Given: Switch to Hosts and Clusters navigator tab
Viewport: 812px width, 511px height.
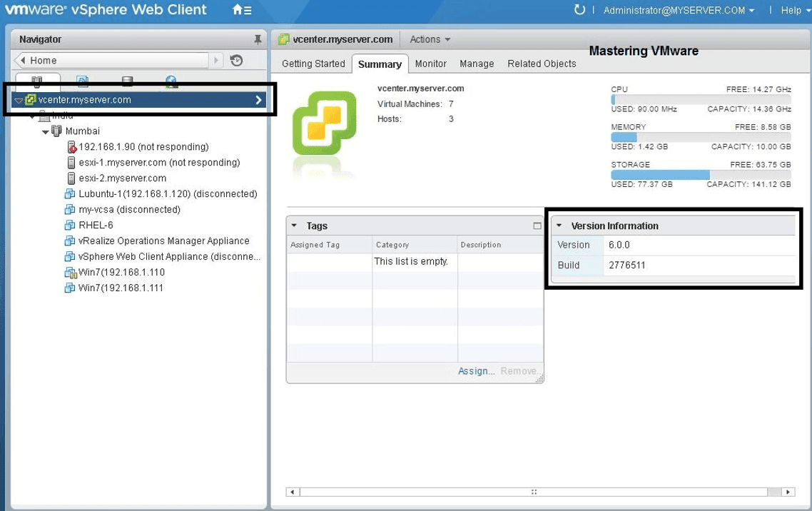Looking at the screenshot, I should 37,81.
